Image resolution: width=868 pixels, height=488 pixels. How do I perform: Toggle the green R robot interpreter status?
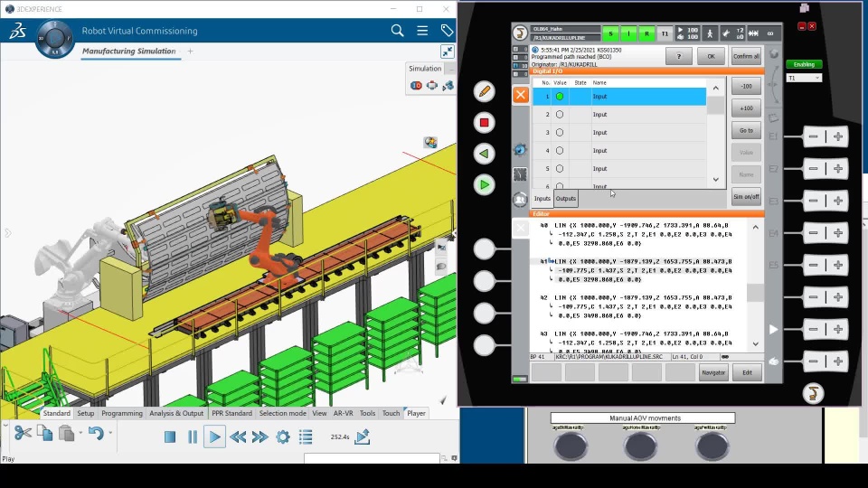646,33
